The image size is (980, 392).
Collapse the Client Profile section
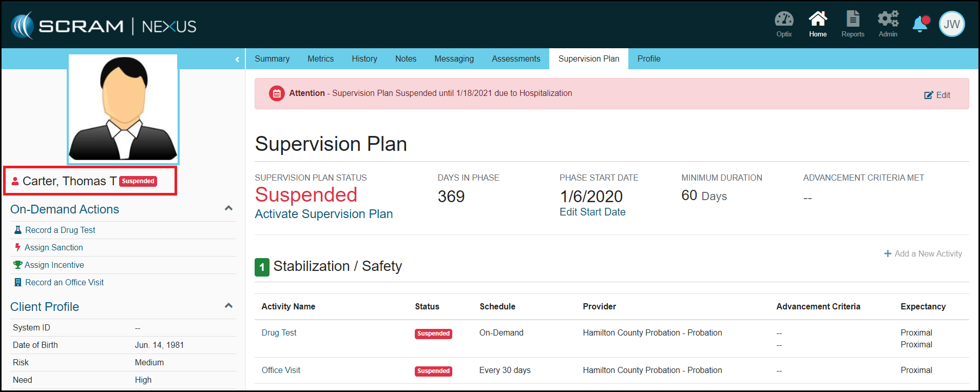[229, 306]
